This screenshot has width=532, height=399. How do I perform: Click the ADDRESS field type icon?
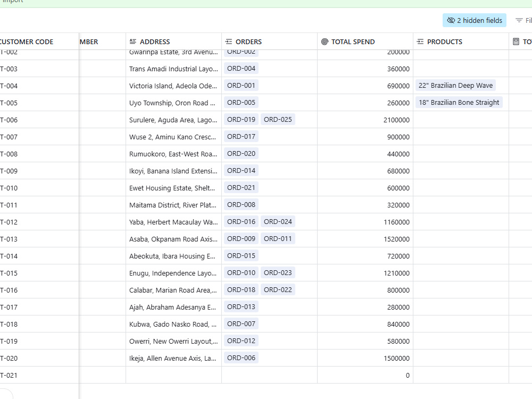click(133, 41)
